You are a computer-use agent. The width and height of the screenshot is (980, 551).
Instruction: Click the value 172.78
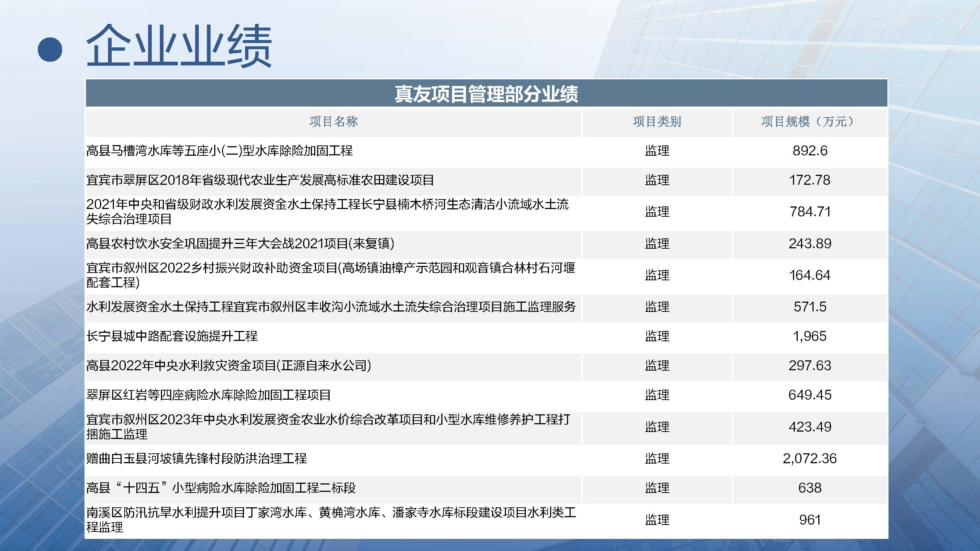pos(810,180)
